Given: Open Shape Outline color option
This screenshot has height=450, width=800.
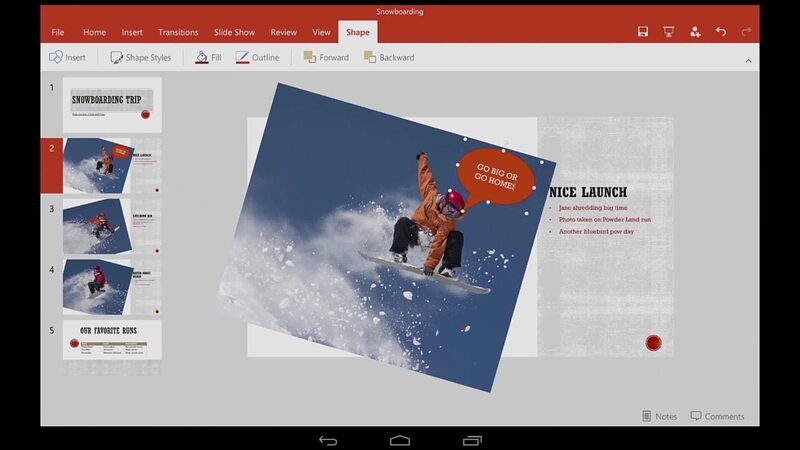Looking at the screenshot, I should [x=257, y=58].
